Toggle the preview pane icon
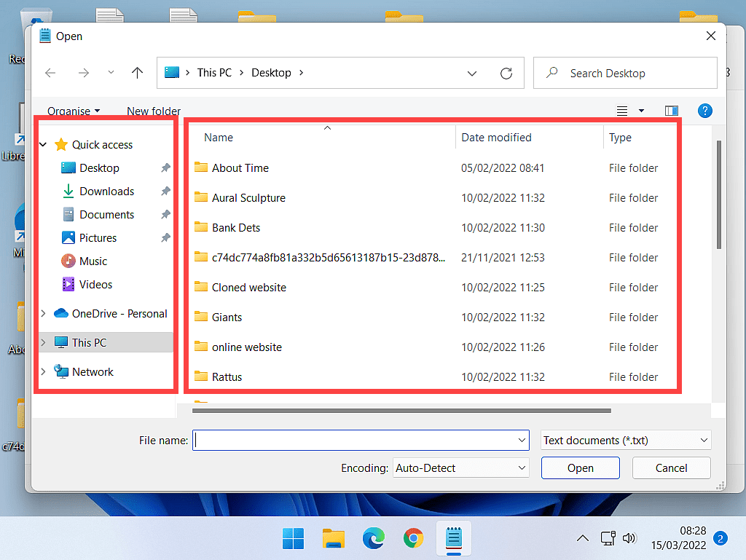Screen dimensions: 746x560 tap(672, 111)
